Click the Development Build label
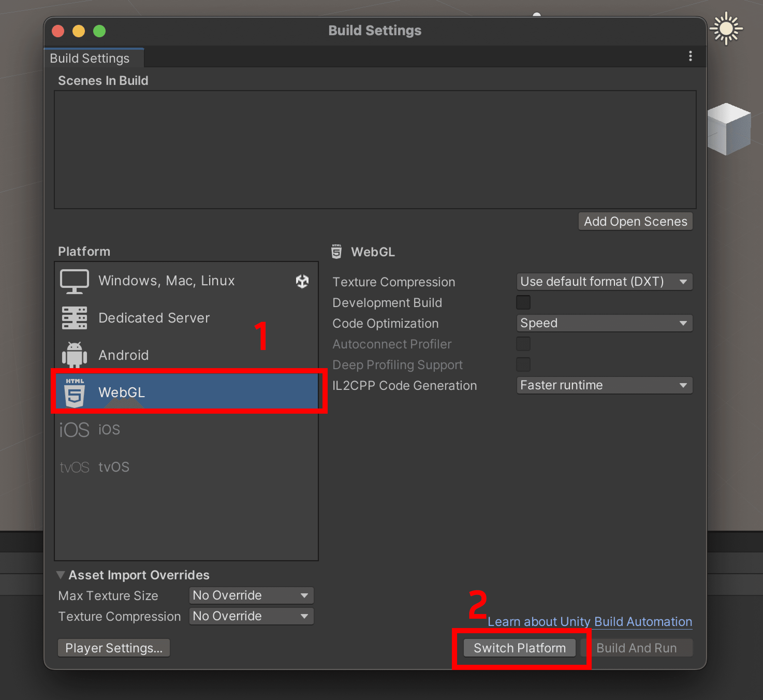 tap(387, 303)
